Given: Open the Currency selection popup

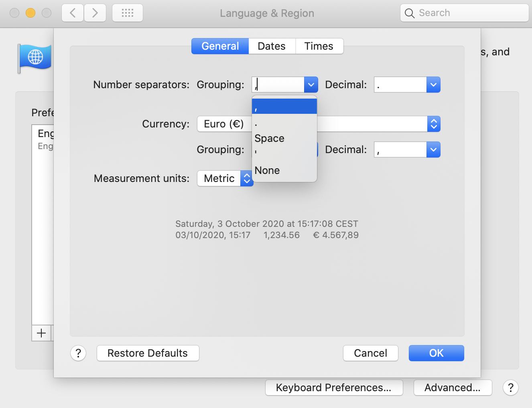Looking at the screenshot, I should [433, 124].
